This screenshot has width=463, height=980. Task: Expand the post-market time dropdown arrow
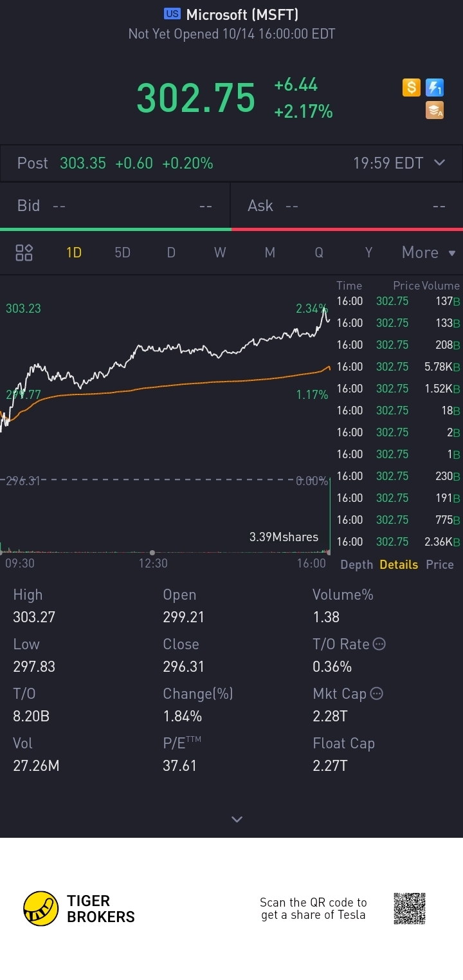[x=440, y=163]
